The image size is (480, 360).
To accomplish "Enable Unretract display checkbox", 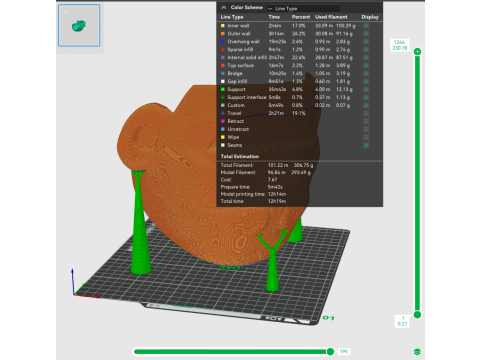I will pos(366,129).
